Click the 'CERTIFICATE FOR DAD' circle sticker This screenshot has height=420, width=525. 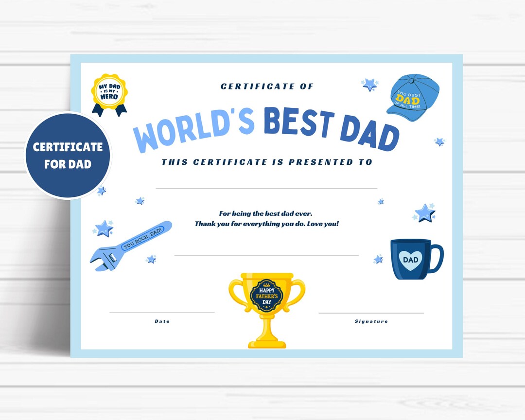(x=68, y=156)
